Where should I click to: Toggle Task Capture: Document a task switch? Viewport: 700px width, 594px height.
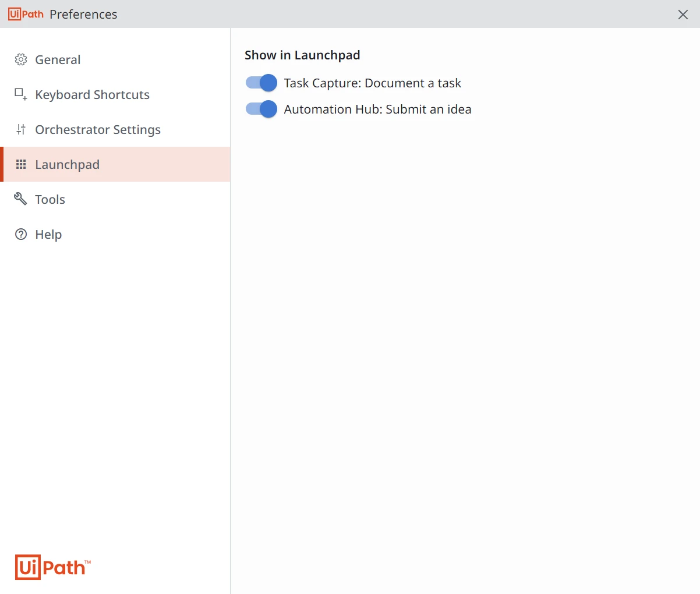point(261,83)
